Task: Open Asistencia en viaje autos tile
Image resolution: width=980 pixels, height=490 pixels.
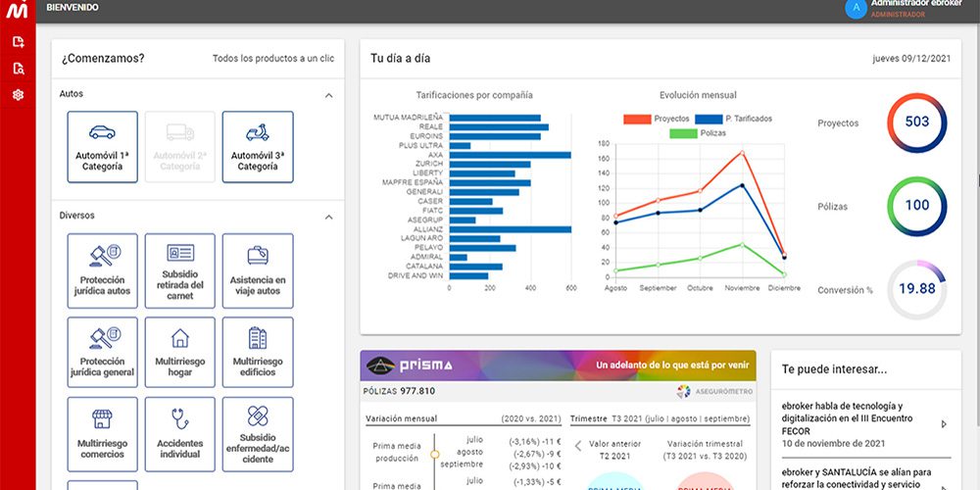Action: pos(258,270)
